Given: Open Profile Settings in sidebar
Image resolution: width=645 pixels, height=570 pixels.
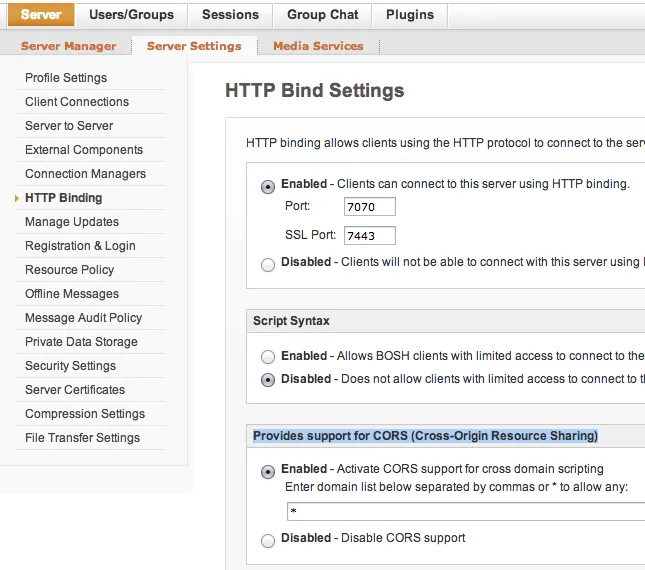Looking at the screenshot, I should point(66,78).
